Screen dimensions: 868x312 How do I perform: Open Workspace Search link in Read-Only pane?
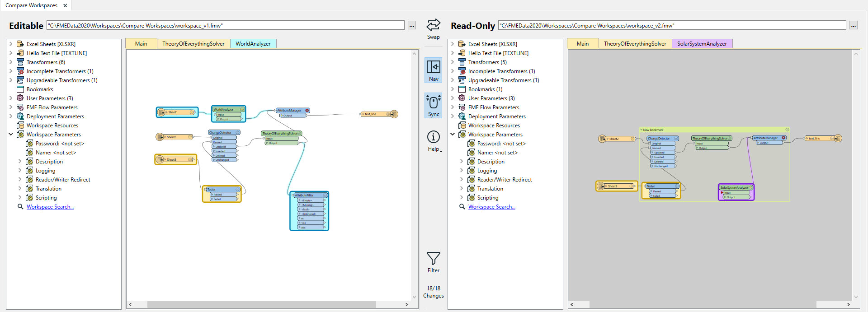491,207
